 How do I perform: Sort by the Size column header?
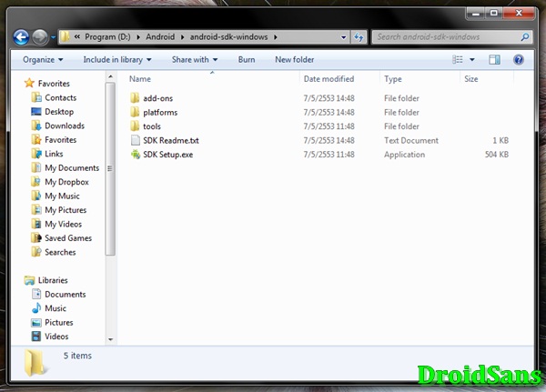pyautogui.click(x=470, y=79)
